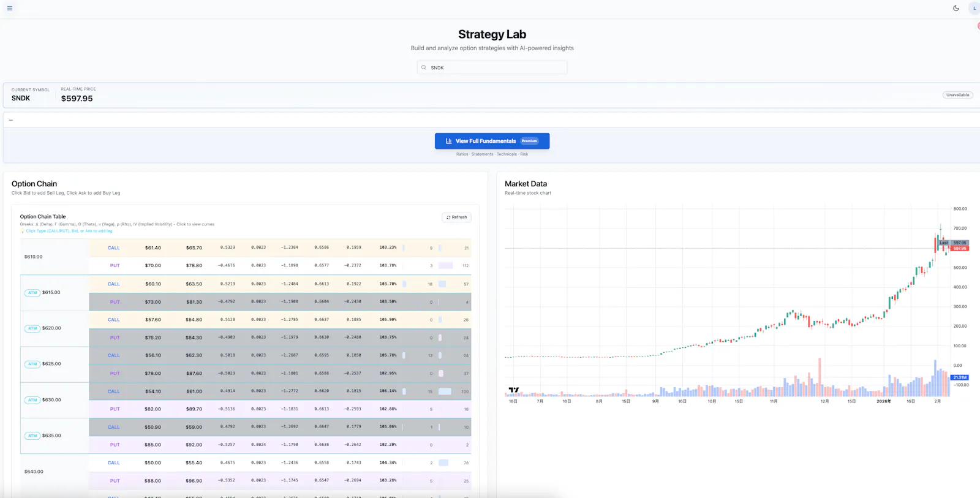980x498 pixels.
Task: Click the $81.30 put ask price
Action: (x=194, y=302)
